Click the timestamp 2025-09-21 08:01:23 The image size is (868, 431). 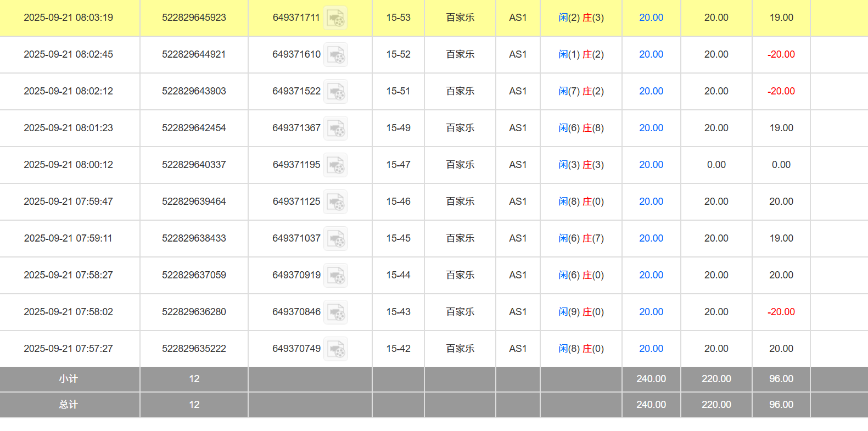68,128
